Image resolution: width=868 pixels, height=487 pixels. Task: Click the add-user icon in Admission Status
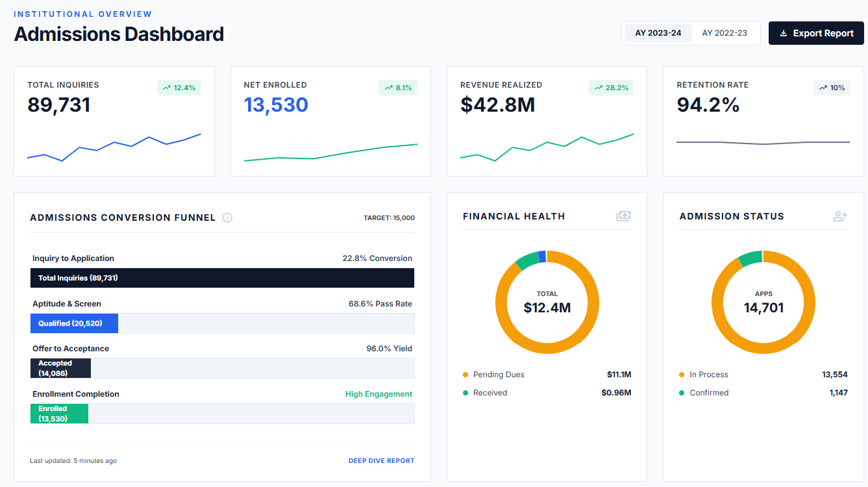coord(840,216)
